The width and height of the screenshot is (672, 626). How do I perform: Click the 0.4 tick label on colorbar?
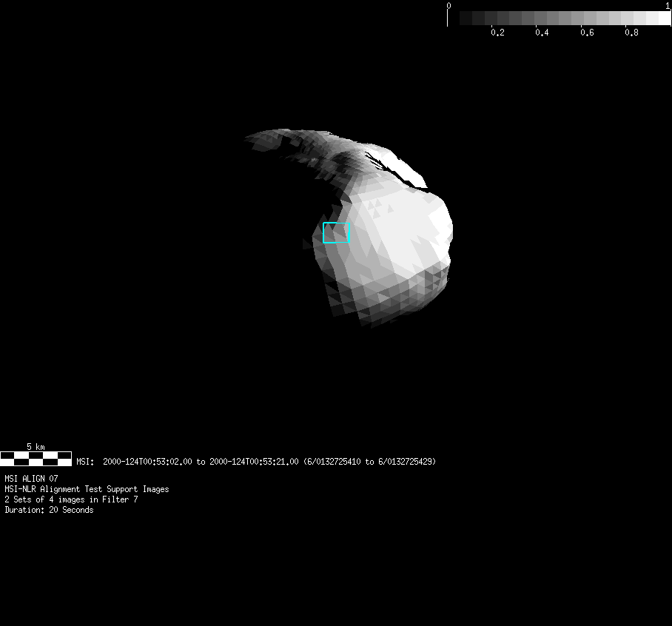pos(542,33)
